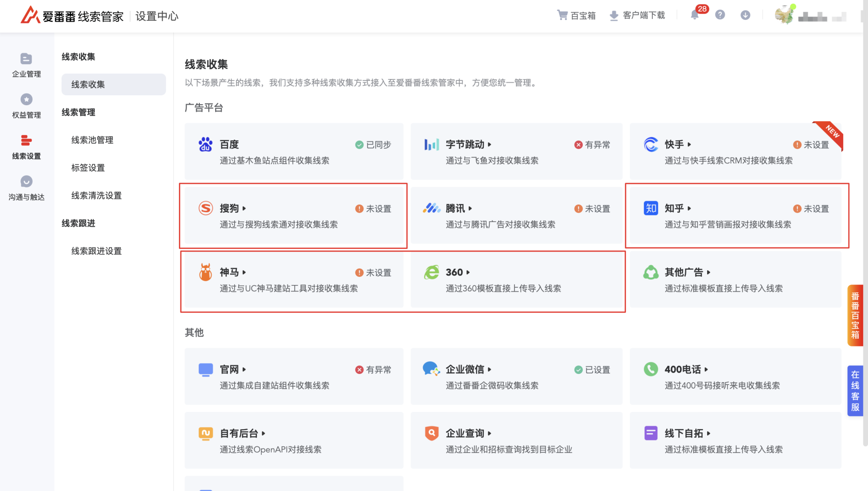This screenshot has height=491, width=868.
Task: Open 线索池管理 menu item
Action: pyautogui.click(x=92, y=140)
